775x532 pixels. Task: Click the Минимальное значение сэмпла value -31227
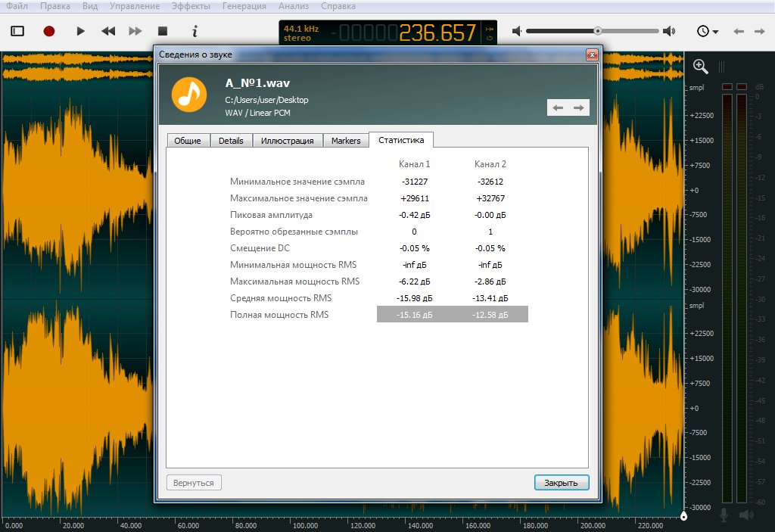click(x=414, y=182)
